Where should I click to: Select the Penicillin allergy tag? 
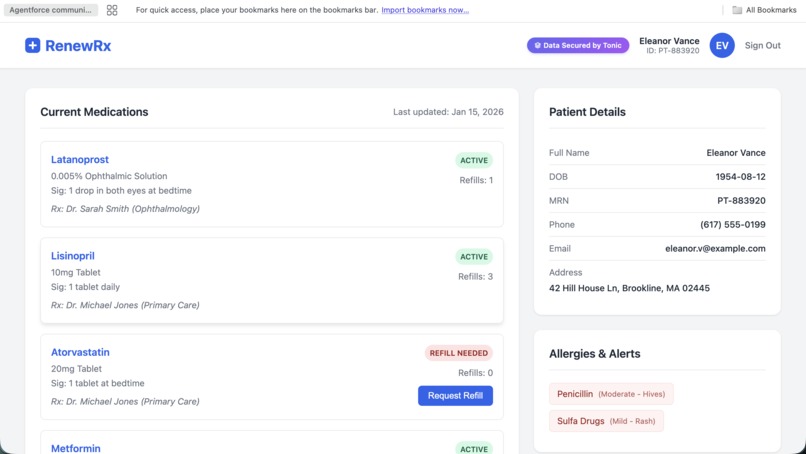click(x=611, y=394)
